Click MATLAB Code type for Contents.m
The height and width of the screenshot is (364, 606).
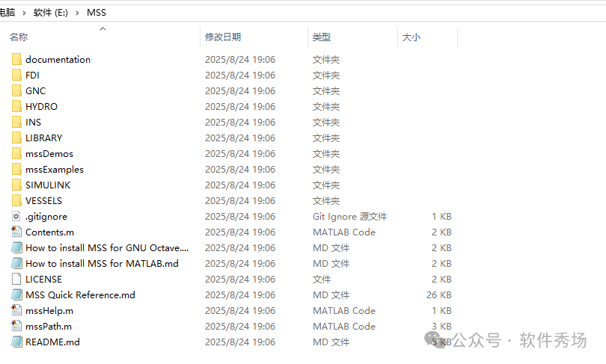[344, 232]
